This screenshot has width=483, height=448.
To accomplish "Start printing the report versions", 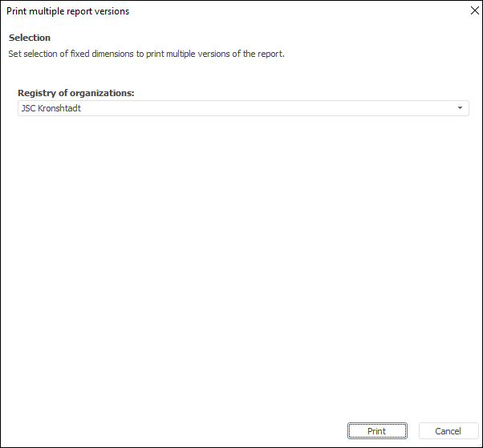I will (376, 431).
